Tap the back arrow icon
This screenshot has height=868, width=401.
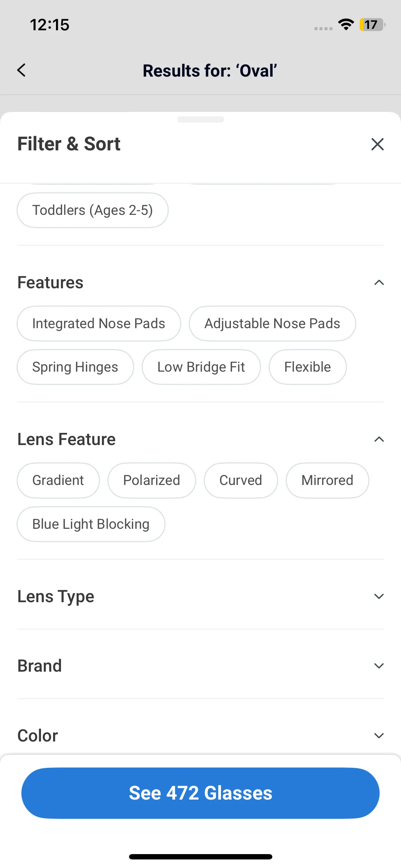(x=21, y=70)
